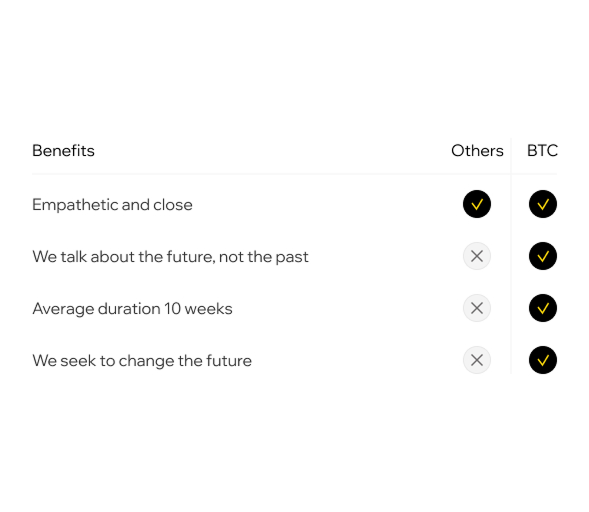This screenshot has height=512, width=589.
Task: Select the Others column header
Action: (x=477, y=151)
